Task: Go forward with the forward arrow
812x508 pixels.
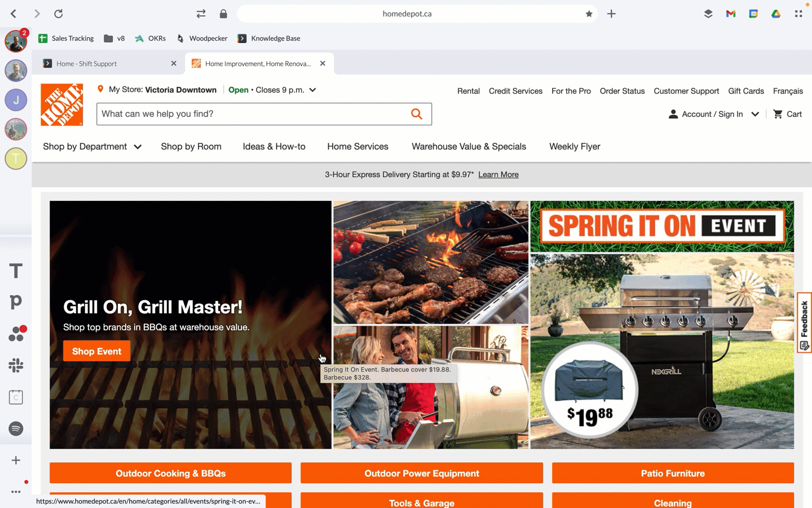Action: (37, 14)
